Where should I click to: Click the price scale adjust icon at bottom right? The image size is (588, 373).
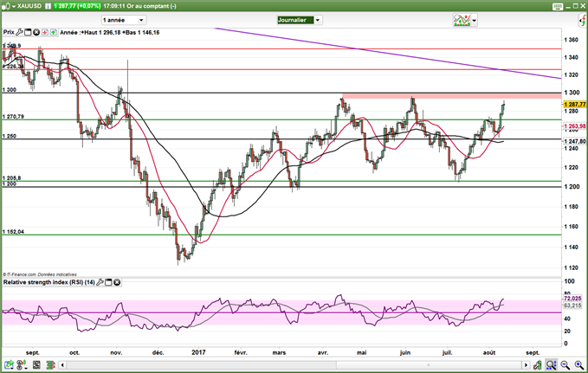(538, 364)
